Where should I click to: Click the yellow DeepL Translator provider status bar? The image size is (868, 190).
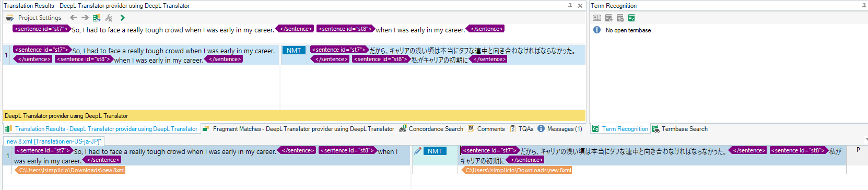pyautogui.click(x=294, y=116)
